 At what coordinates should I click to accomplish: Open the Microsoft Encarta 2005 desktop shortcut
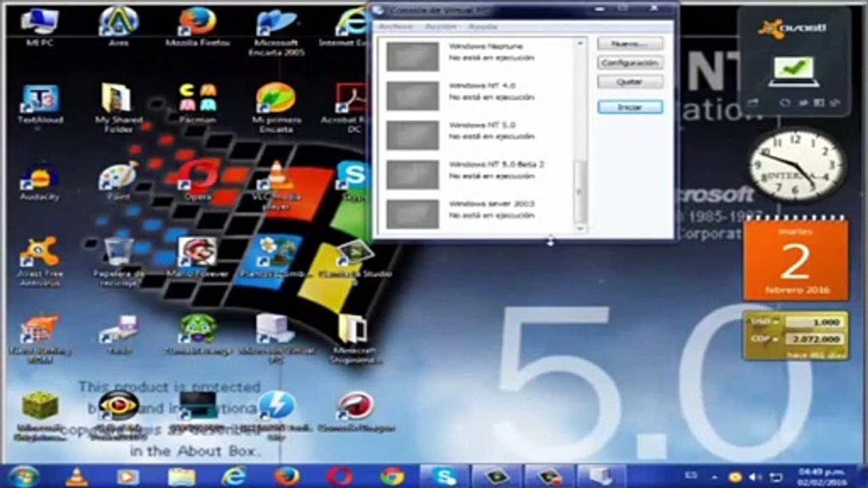click(277, 32)
